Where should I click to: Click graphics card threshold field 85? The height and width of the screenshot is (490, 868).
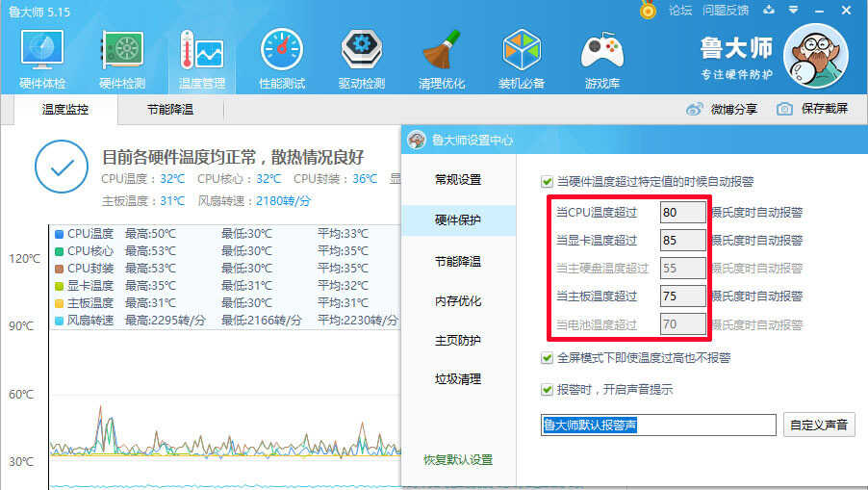click(682, 241)
